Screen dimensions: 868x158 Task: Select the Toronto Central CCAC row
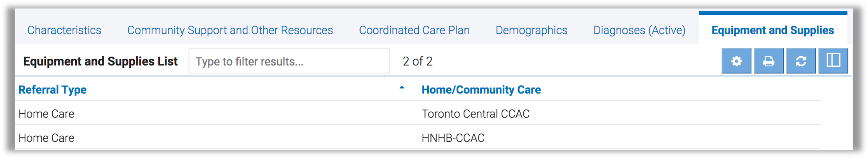point(475,114)
